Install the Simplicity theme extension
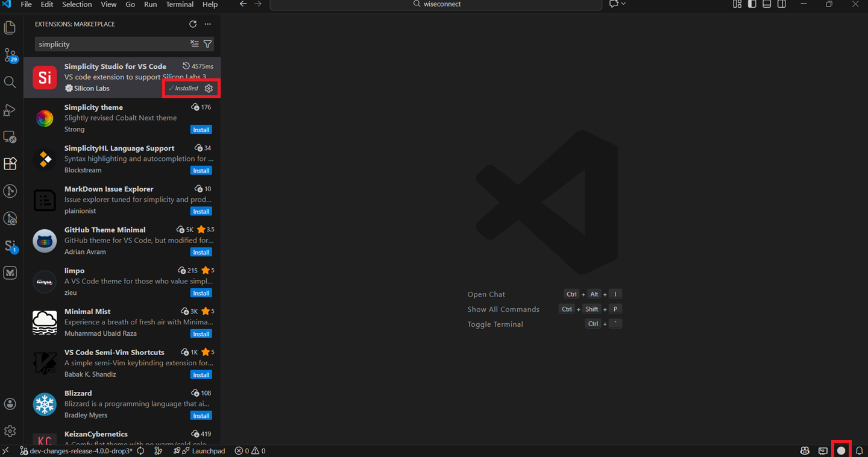The image size is (868, 457). click(x=201, y=129)
